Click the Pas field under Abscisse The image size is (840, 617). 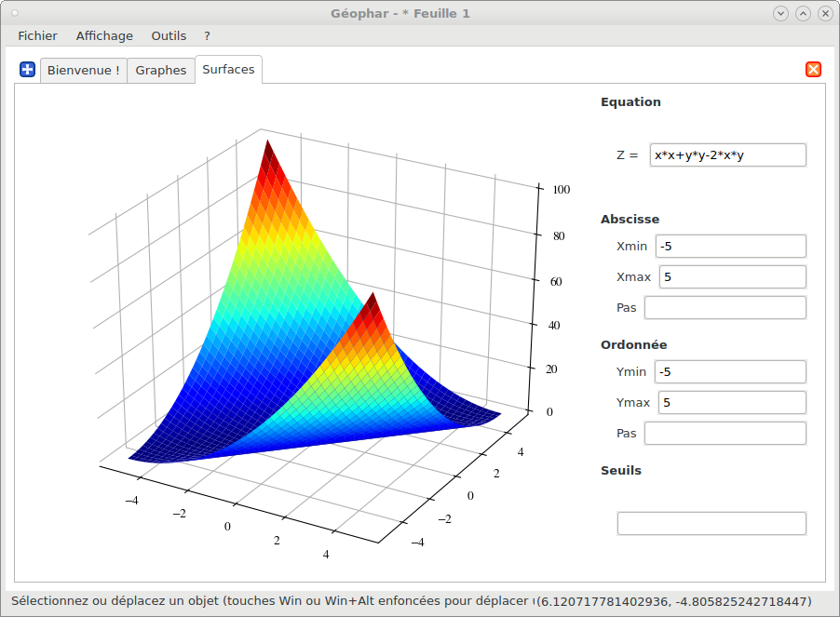(725, 308)
